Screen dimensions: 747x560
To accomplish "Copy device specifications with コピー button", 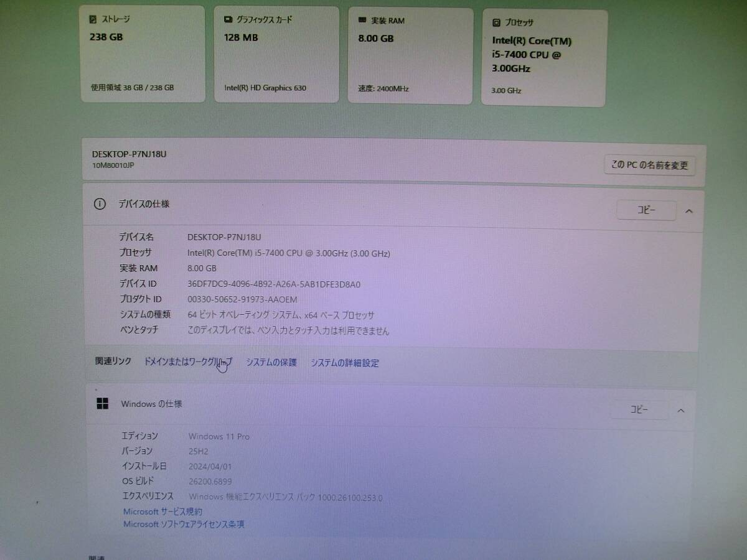I will 646,210.
